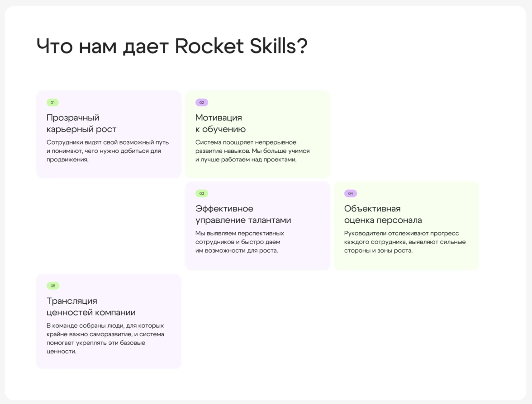Viewport: 532px width, 404px height.
Task: Click the green 01 badge
Action: (52, 102)
